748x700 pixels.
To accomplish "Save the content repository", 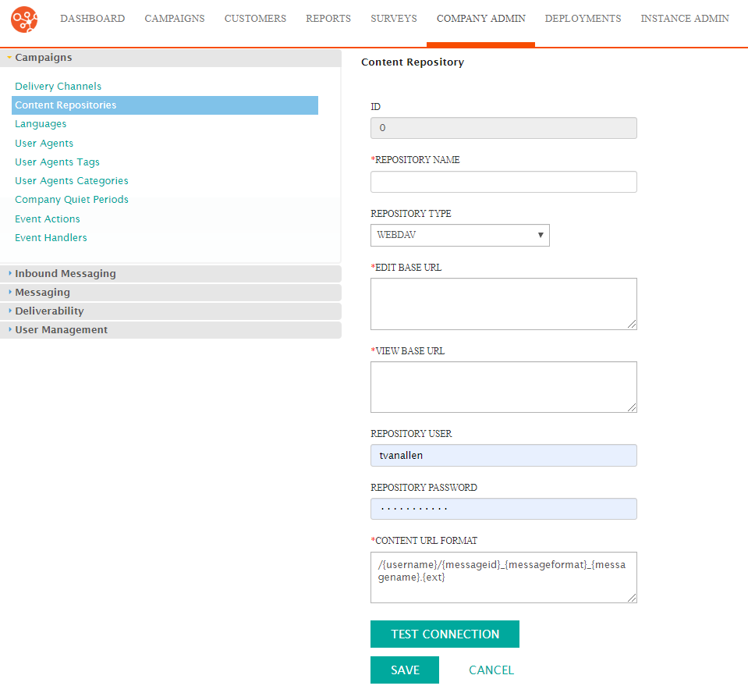I will (x=405, y=670).
